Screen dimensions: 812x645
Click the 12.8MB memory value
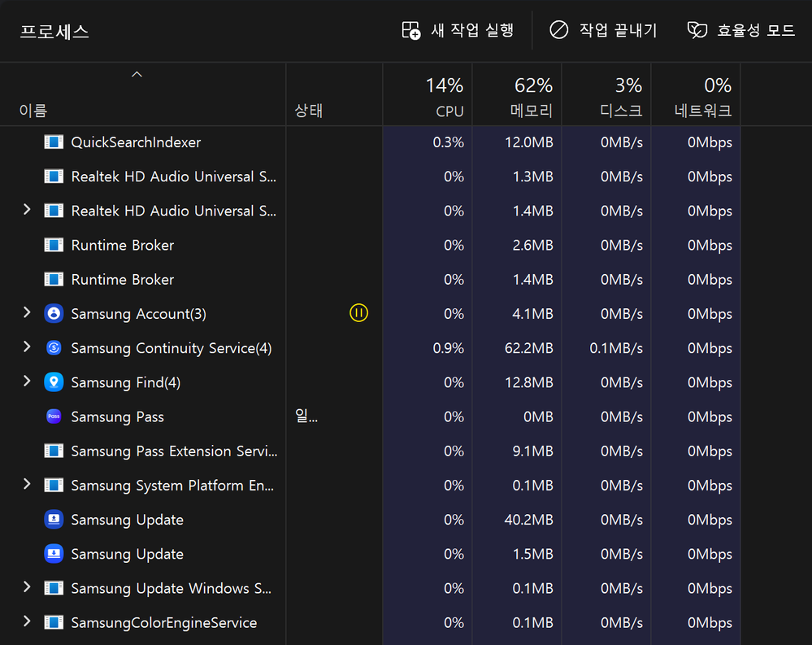coord(528,382)
